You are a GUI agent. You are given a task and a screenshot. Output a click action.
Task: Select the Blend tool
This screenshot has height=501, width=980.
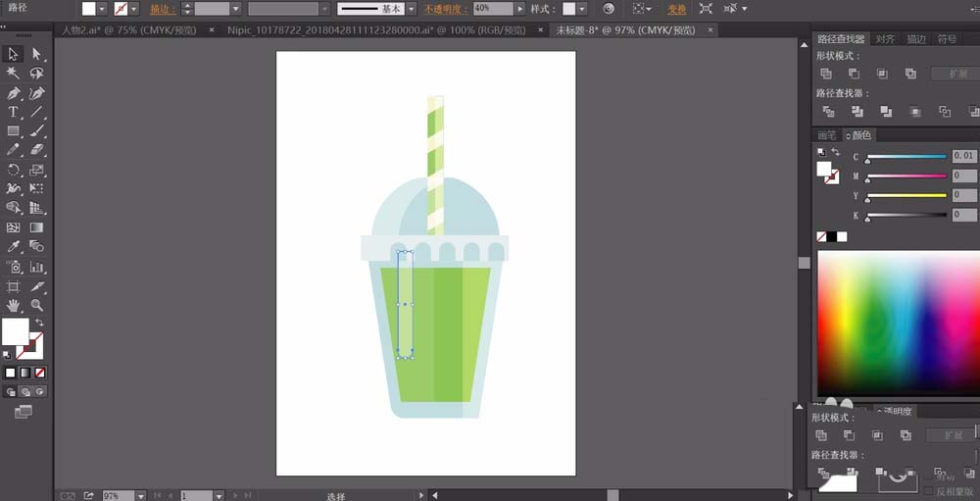click(37, 246)
